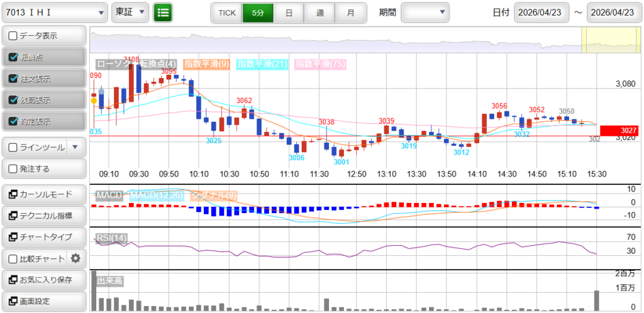Screen dimensions: 644x313
Task: Click the start date field 2026/04/23
Action: click(541, 12)
